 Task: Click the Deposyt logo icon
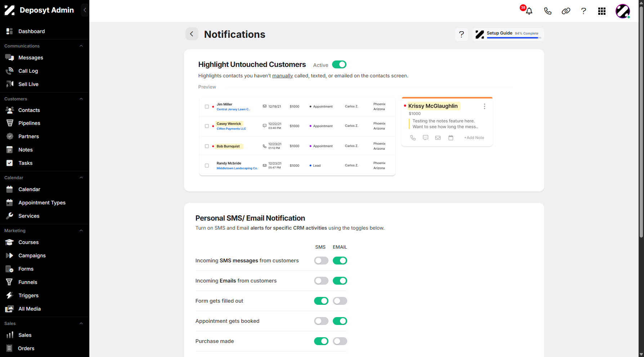9,10
